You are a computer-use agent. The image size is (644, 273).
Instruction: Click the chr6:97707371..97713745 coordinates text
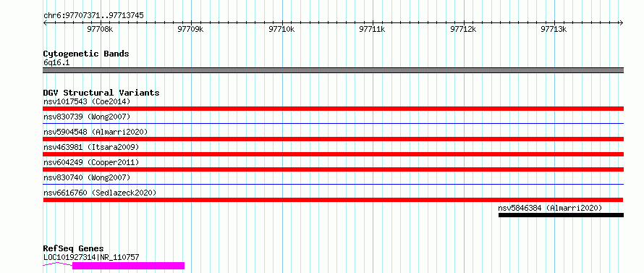(93, 16)
